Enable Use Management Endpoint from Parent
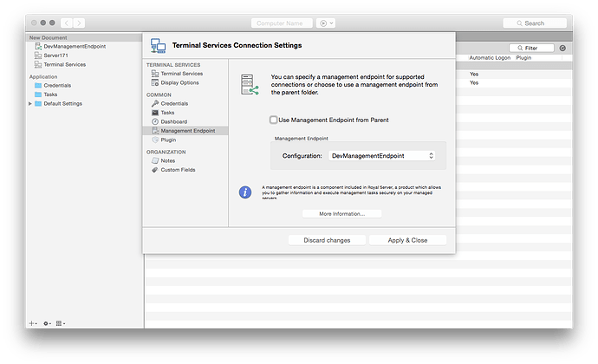Viewport: 598px width, 364px height. (x=274, y=120)
